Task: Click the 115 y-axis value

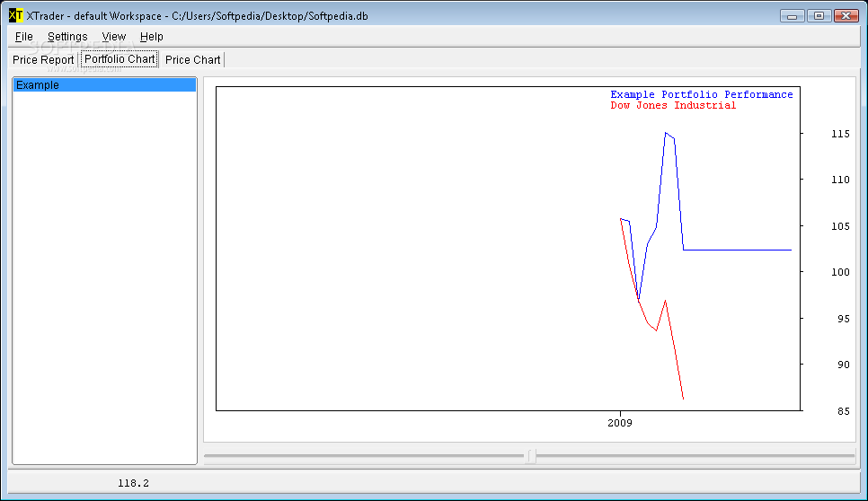Action: (840, 134)
